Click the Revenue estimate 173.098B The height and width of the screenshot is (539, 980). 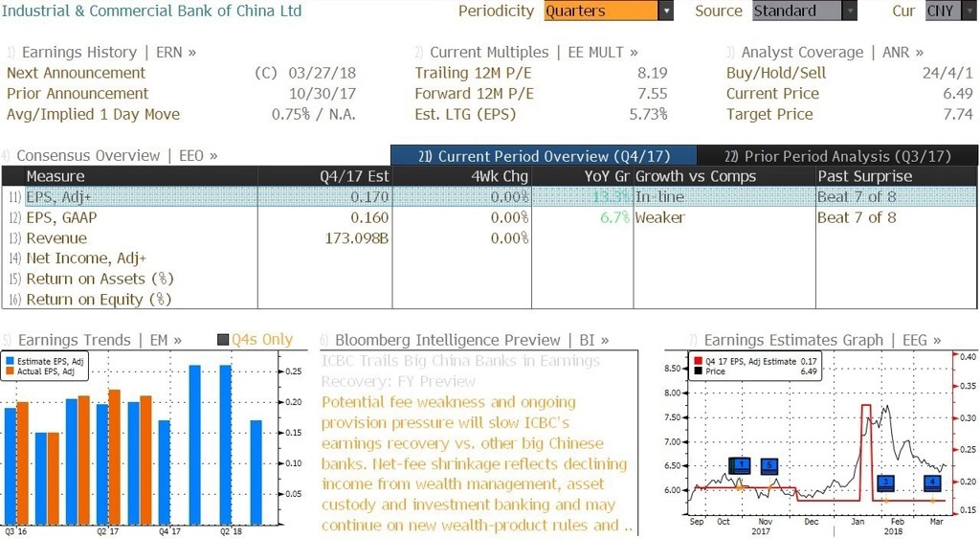pos(356,237)
